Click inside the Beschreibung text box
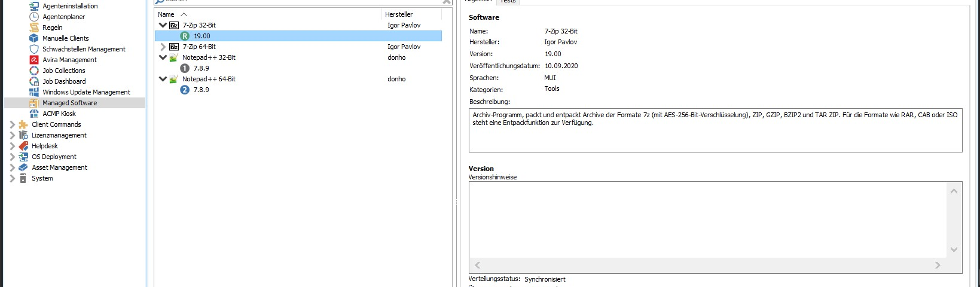This screenshot has height=287, width=980. (715, 130)
